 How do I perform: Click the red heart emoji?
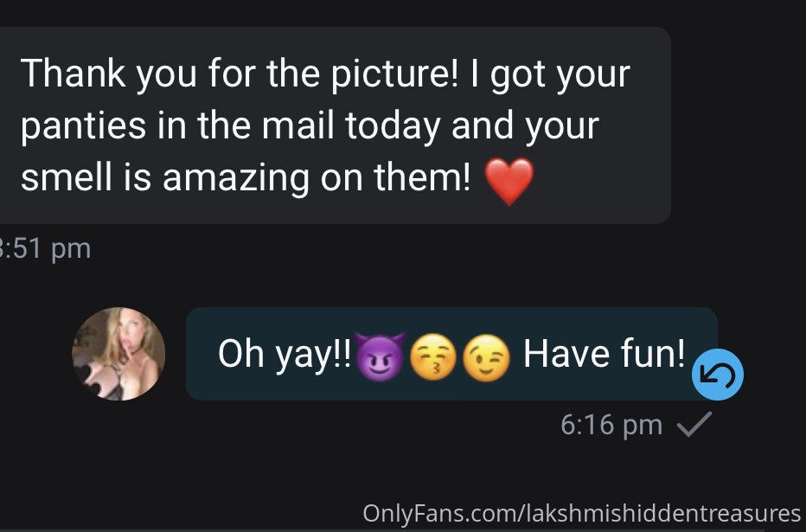point(509,182)
